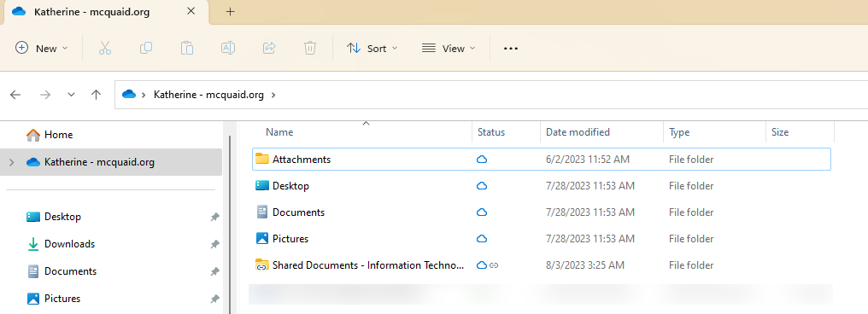Click chevron after OneDrive cloud icon in address bar
Image resolution: width=868 pixels, height=314 pixels.
click(144, 95)
